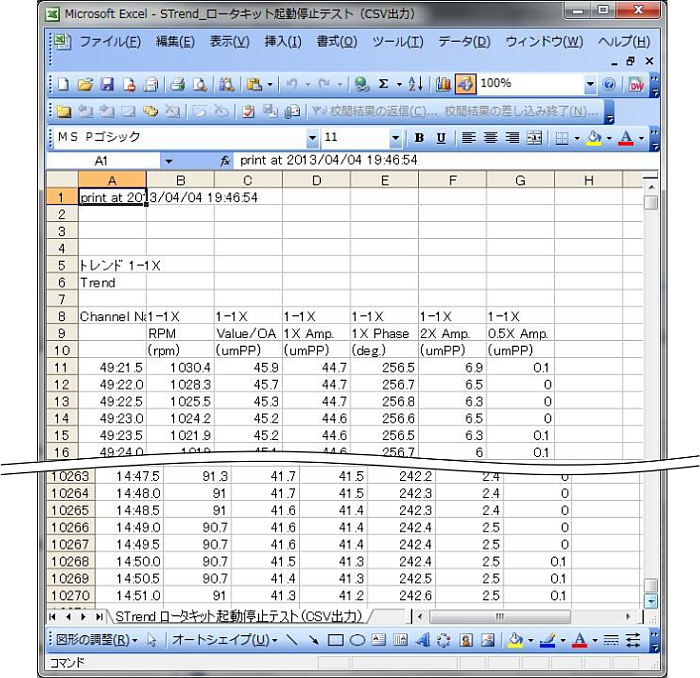Choose the arrow style icon on the drawing toolbar

click(x=633, y=641)
